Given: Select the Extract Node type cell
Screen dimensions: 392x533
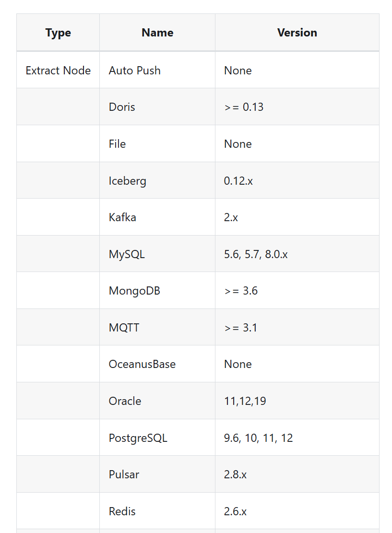Looking at the screenshot, I should point(58,71).
